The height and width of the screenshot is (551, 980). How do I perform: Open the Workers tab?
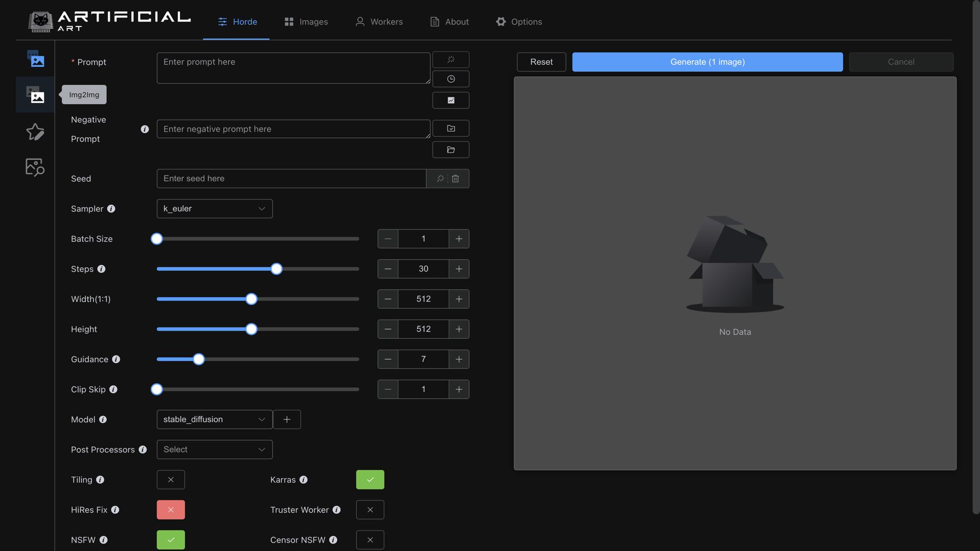(x=379, y=21)
